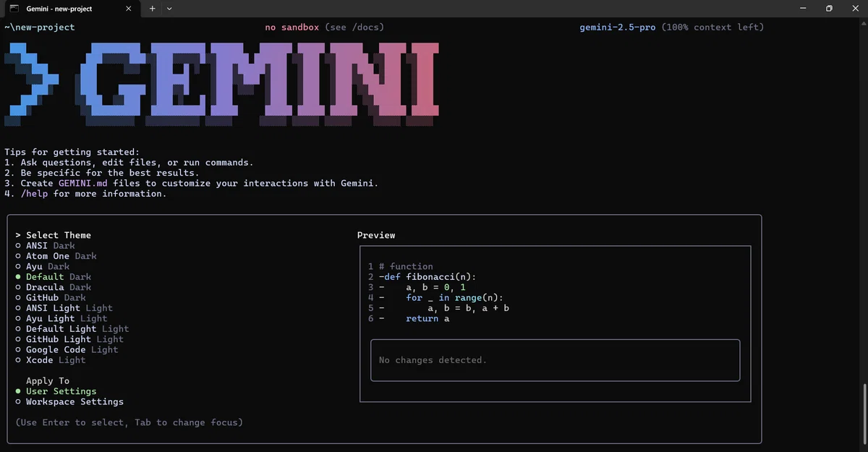Image resolution: width=868 pixels, height=452 pixels.
Task: Click the a, b = 0, 1 code line
Action: point(436,287)
